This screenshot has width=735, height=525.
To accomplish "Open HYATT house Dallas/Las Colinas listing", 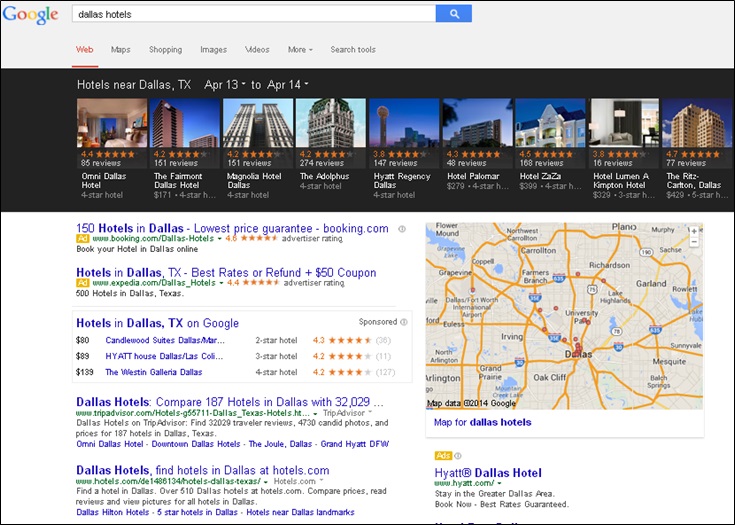I will point(164,356).
